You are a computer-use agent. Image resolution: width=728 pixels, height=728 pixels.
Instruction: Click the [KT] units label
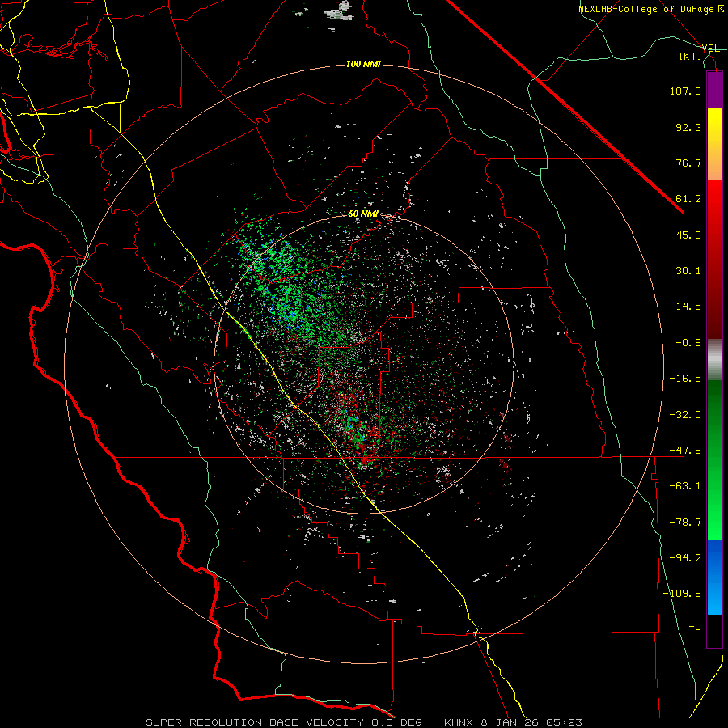pyautogui.click(x=690, y=56)
